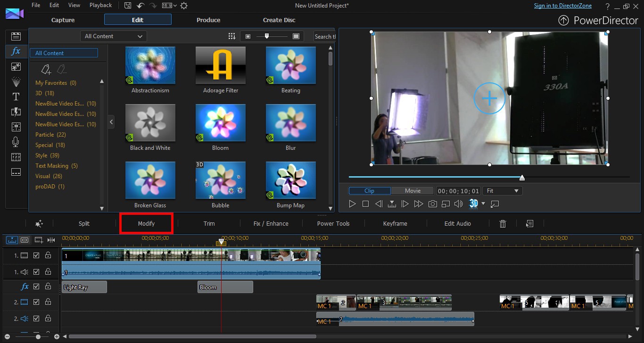Click the fast forward button
This screenshot has height=343, width=644.
(418, 204)
